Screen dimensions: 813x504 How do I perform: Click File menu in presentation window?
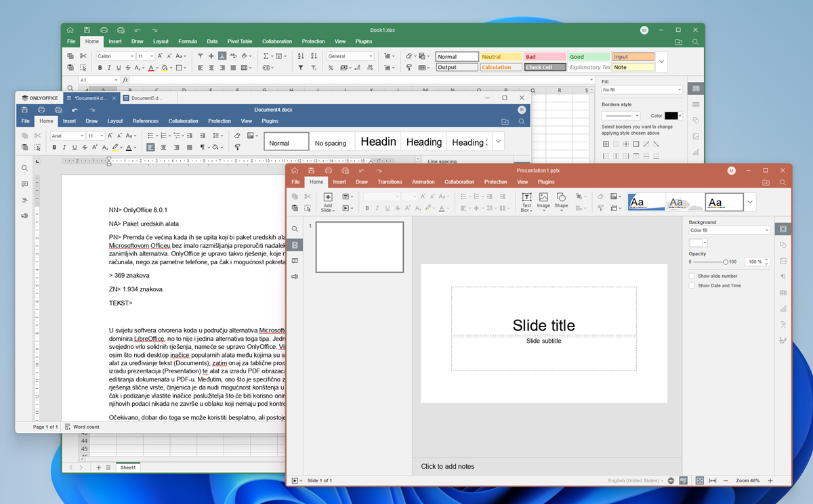click(295, 182)
